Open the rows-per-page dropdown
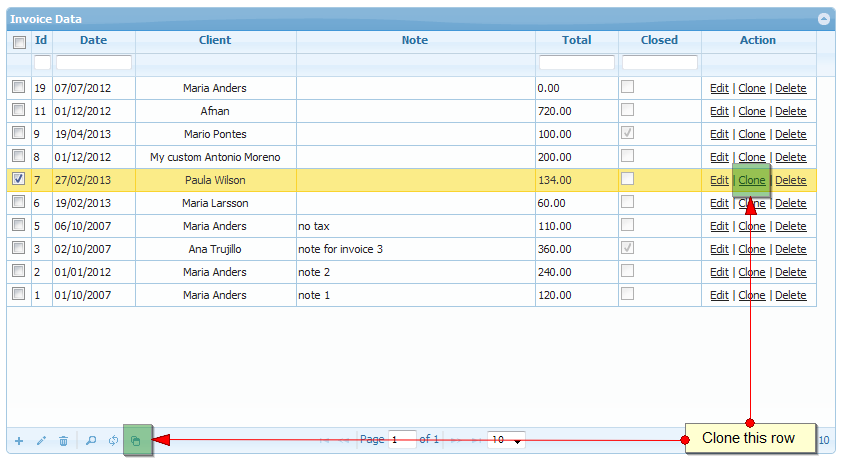This screenshot has width=843, height=461. tap(506, 440)
